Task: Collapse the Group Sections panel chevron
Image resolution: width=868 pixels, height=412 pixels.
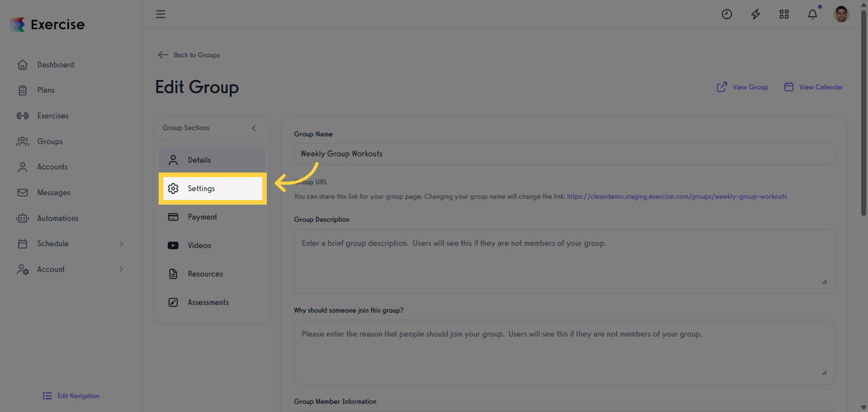Action: (x=254, y=128)
